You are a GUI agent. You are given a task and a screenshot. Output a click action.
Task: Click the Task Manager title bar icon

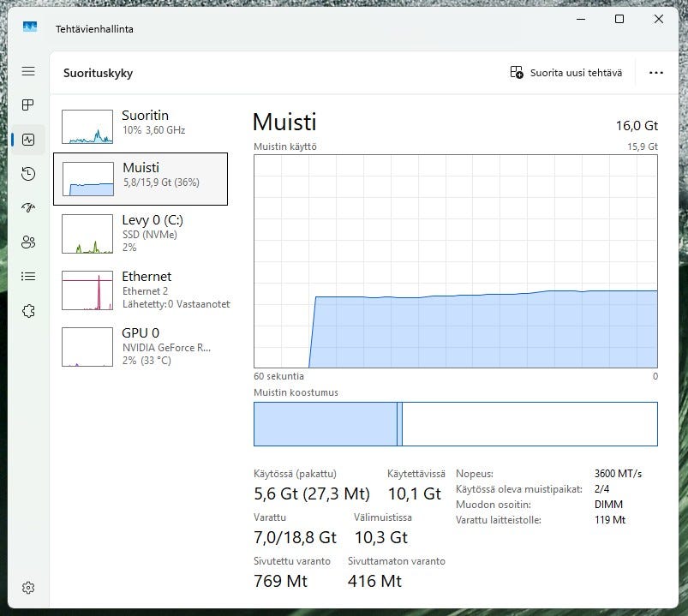tap(30, 27)
